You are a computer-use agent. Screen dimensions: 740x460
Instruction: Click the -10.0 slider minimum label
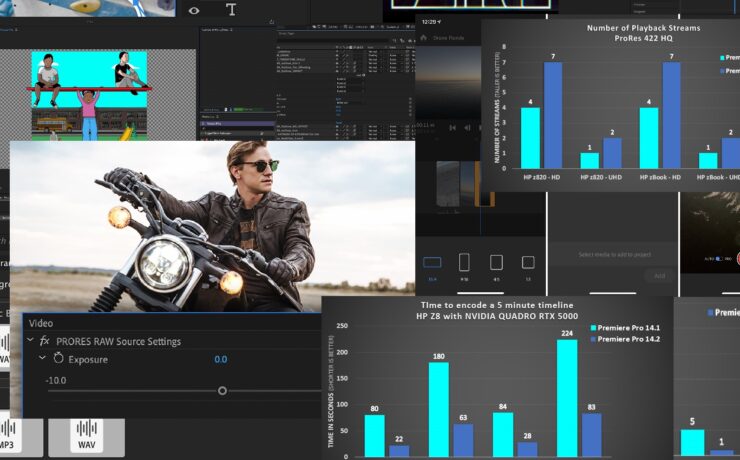coord(56,380)
